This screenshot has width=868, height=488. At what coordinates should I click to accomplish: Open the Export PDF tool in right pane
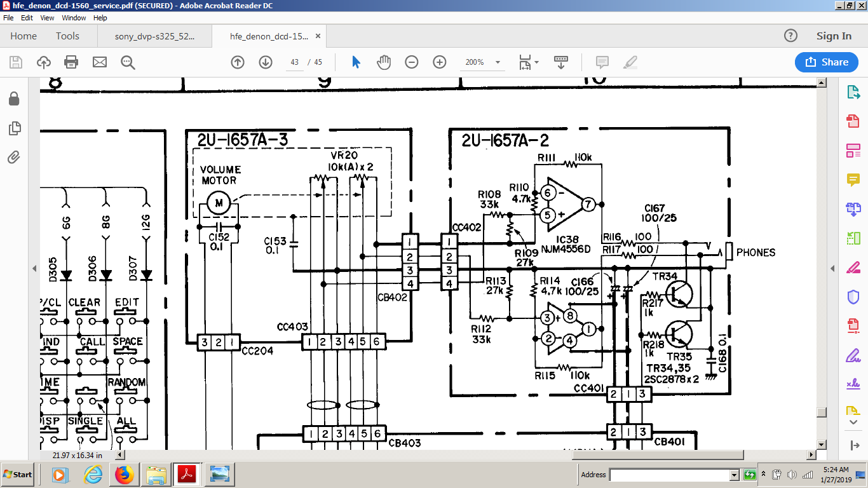coord(853,93)
